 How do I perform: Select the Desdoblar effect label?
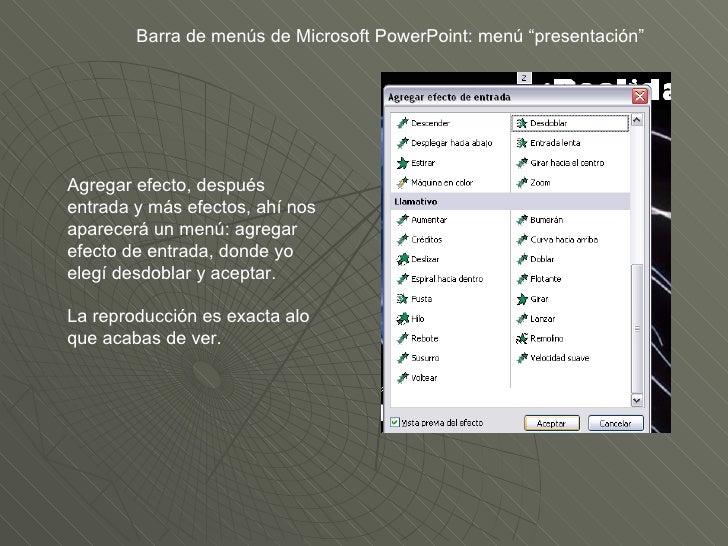point(549,123)
